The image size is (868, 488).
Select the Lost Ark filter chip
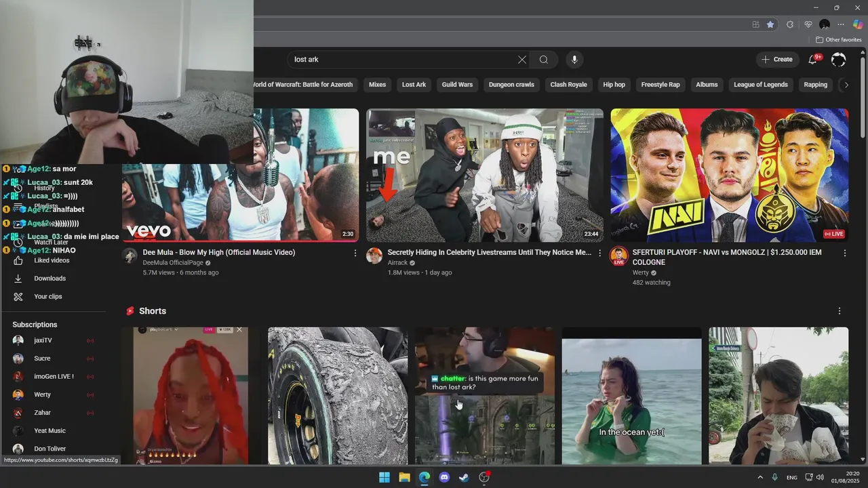point(414,85)
